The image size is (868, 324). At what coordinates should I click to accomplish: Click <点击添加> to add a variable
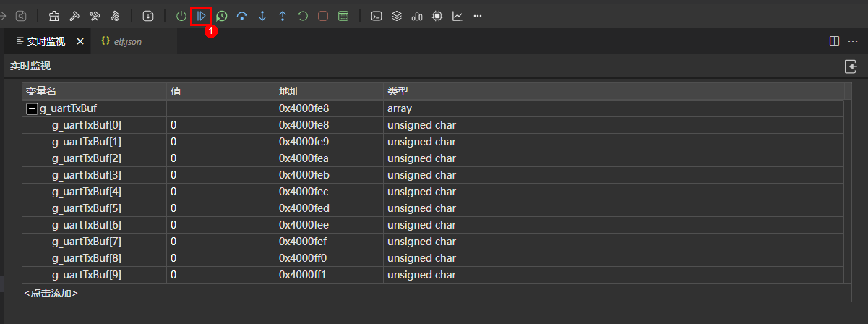tap(51, 293)
